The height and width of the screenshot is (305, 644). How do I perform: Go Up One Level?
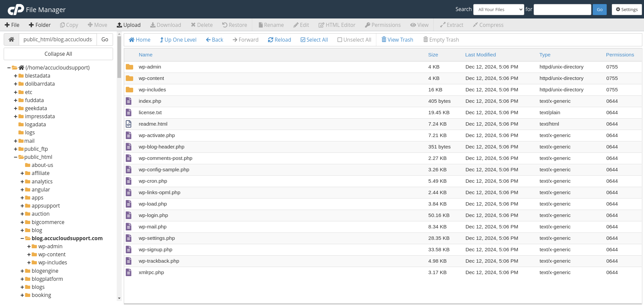(178, 40)
